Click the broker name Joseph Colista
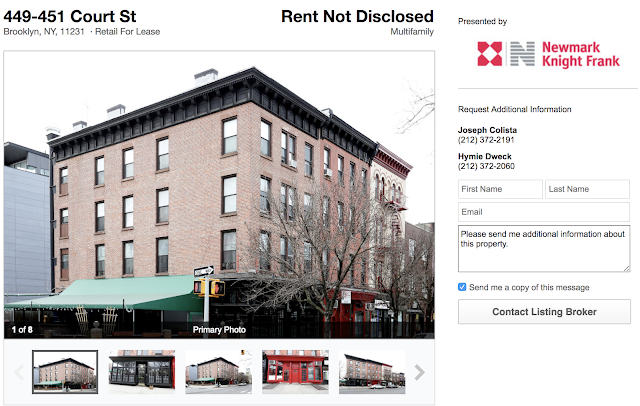This screenshot has width=640, height=406. click(x=487, y=130)
